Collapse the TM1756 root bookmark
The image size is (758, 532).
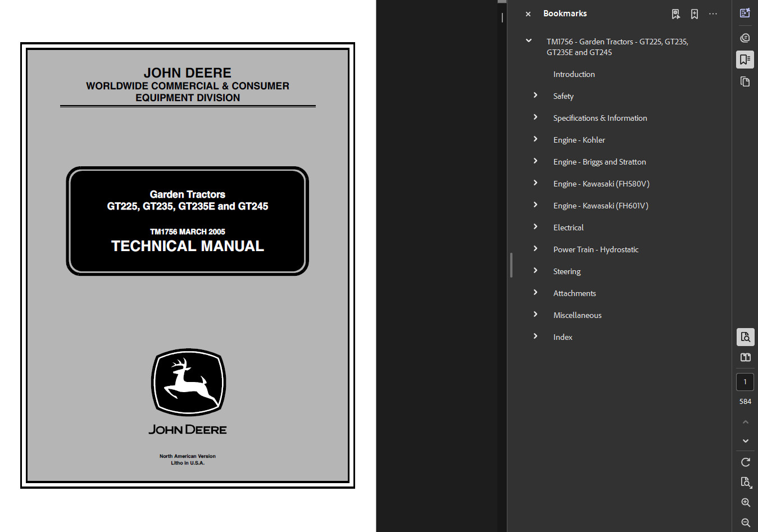click(x=529, y=40)
